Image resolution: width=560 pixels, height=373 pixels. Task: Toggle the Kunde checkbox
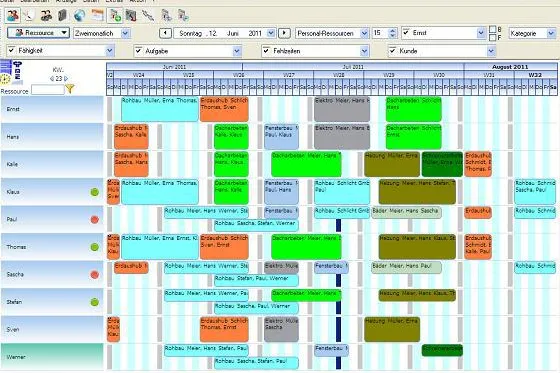tap(392, 51)
